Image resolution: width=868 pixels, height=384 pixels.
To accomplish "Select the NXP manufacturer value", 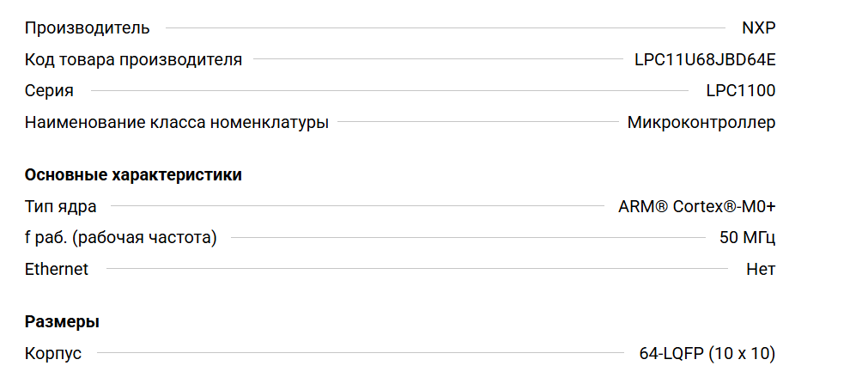I will pyautogui.click(x=758, y=28).
